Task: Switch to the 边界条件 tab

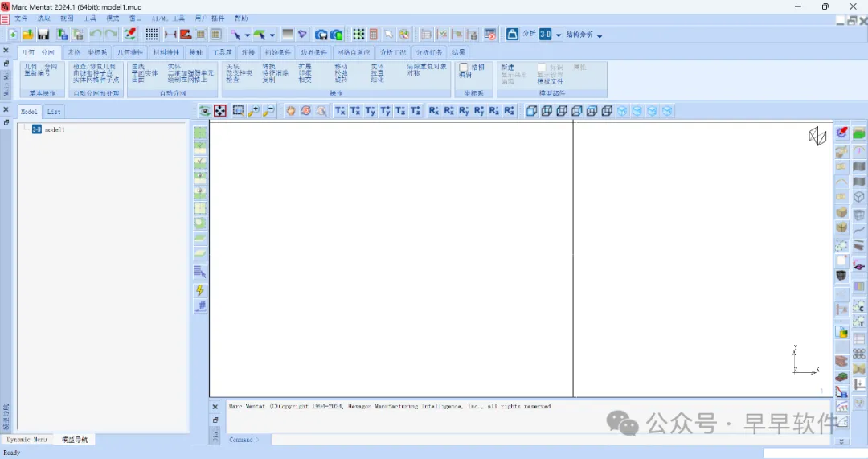Action: coord(314,52)
